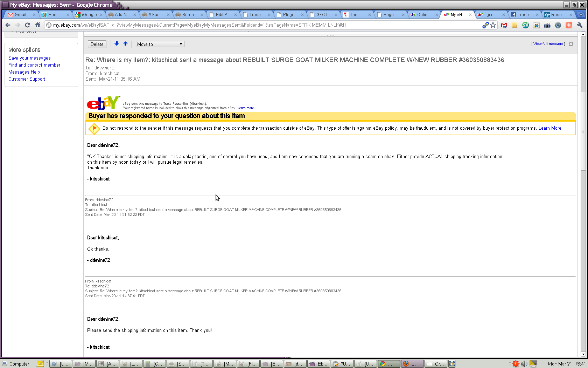Click Learn More in the fraud warning

[x=550, y=128]
